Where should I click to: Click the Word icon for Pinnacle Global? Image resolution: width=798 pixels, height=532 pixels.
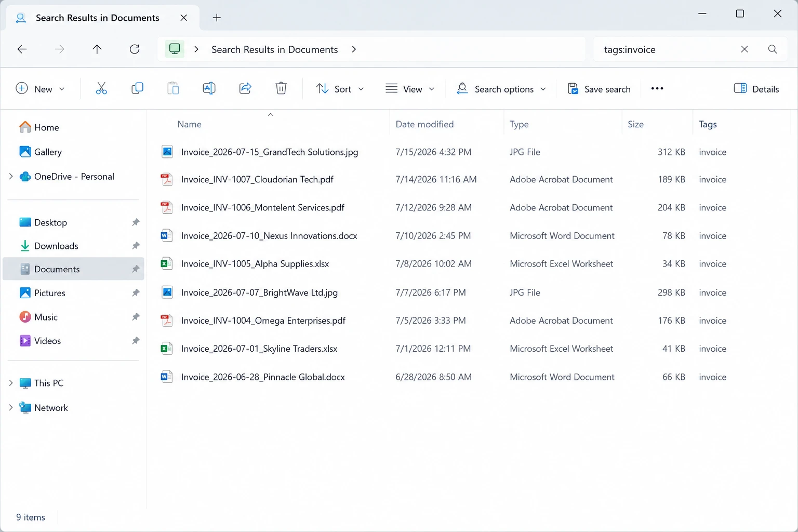[x=166, y=377]
